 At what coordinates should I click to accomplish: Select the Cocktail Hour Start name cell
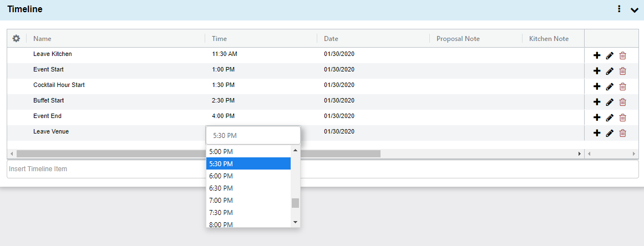[59, 85]
